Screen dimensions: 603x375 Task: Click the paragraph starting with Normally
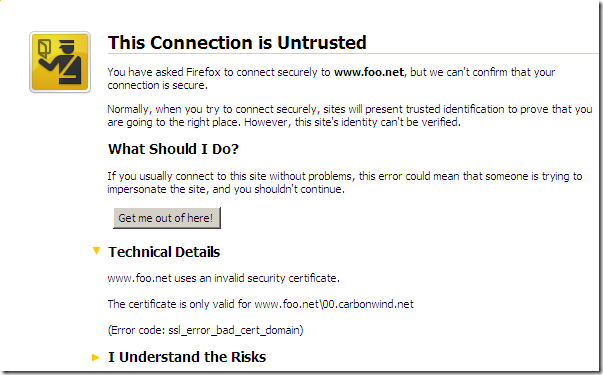(349, 116)
